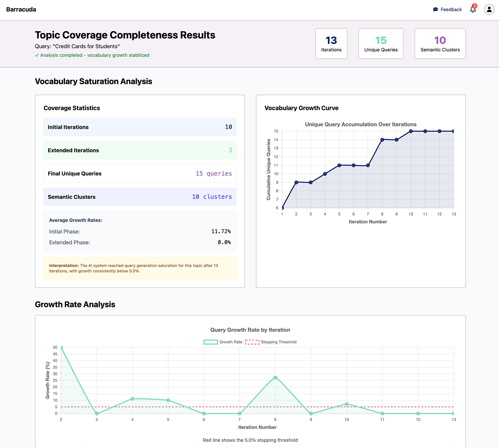The width and height of the screenshot is (499, 448).
Task: Toggle Growth Rate legend series
Action: (x=223, y=342)
